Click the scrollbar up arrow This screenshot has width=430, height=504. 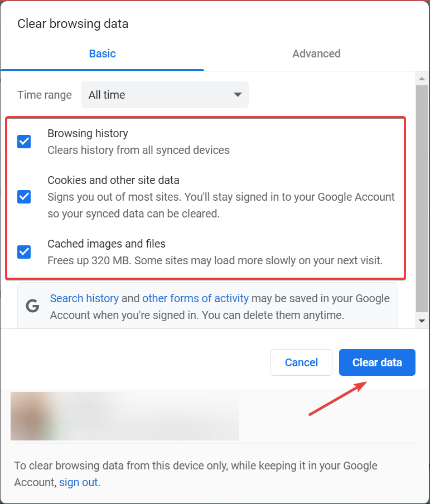tap(422, 79)
